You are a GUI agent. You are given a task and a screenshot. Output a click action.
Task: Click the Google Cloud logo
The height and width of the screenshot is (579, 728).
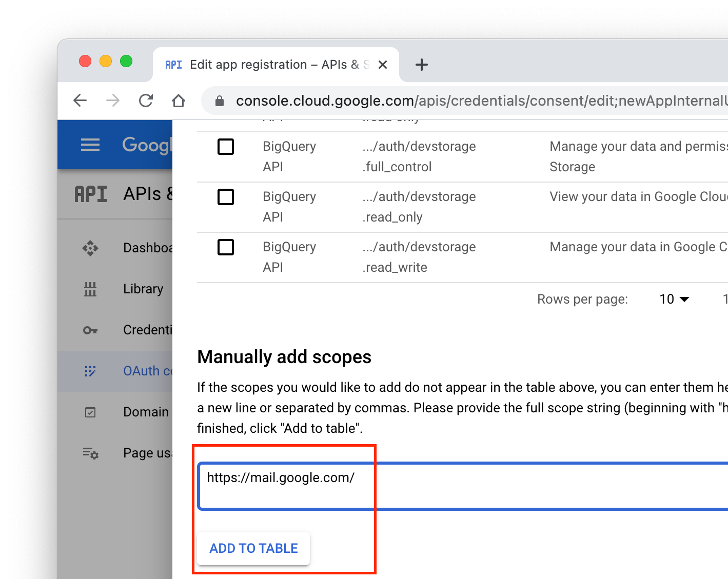(x=147, y=145)
